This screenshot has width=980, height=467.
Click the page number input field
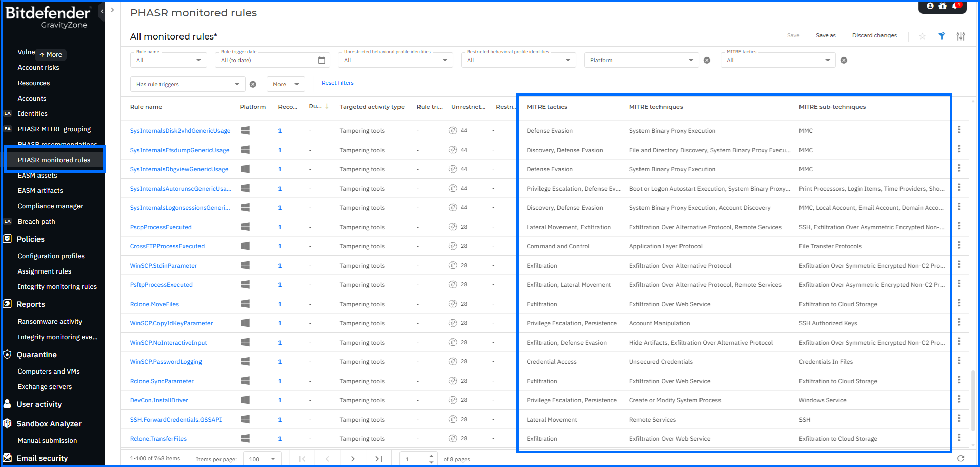click(415, 459)
